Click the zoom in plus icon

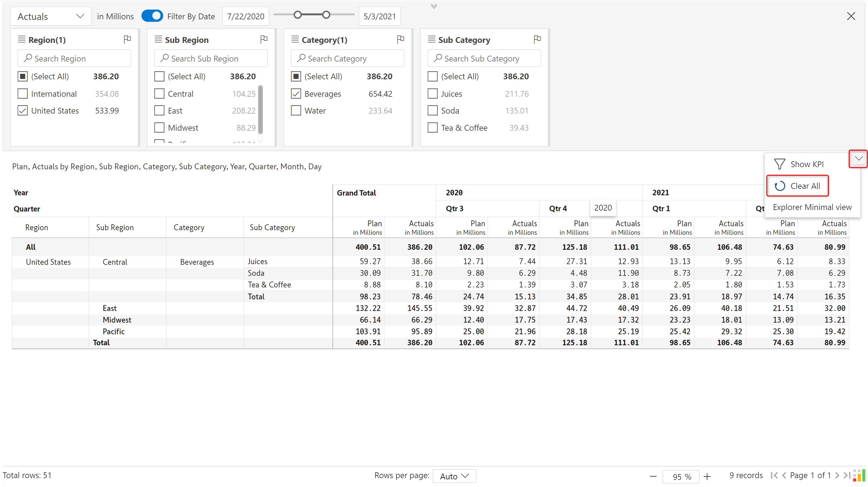pos(707,476)
